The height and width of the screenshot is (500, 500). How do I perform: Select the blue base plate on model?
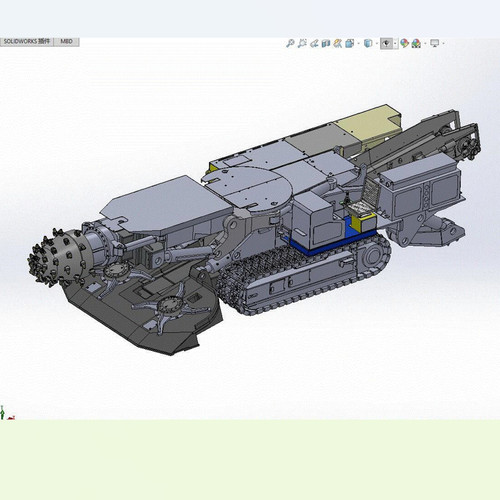333,238
